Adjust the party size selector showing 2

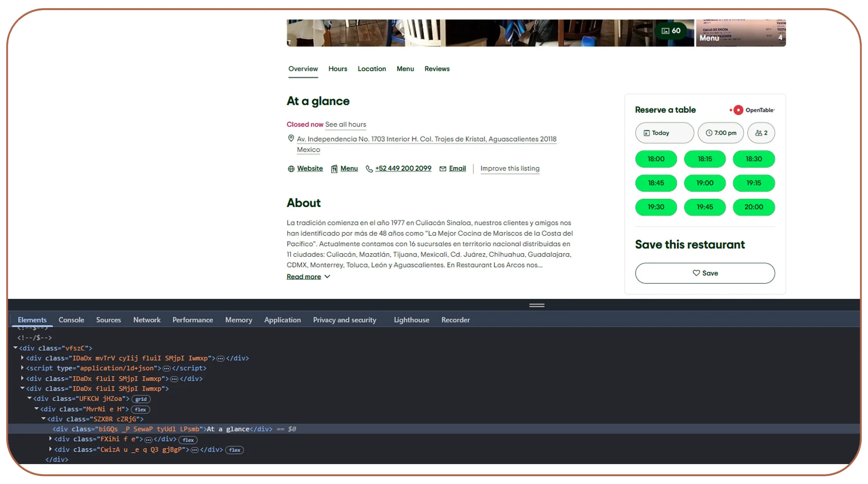(761, 133)
